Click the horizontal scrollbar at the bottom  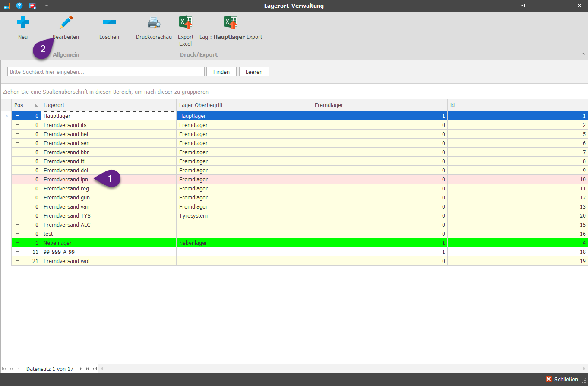343,369
